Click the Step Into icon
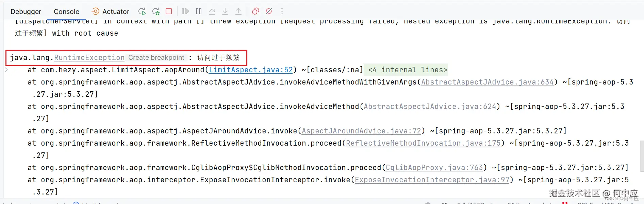 click(x=225, y=12)
